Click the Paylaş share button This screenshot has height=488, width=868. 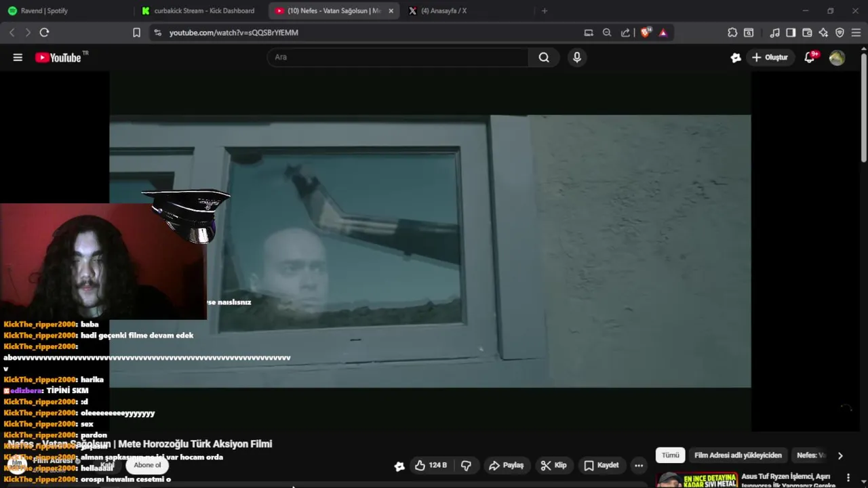coord(507,466)
